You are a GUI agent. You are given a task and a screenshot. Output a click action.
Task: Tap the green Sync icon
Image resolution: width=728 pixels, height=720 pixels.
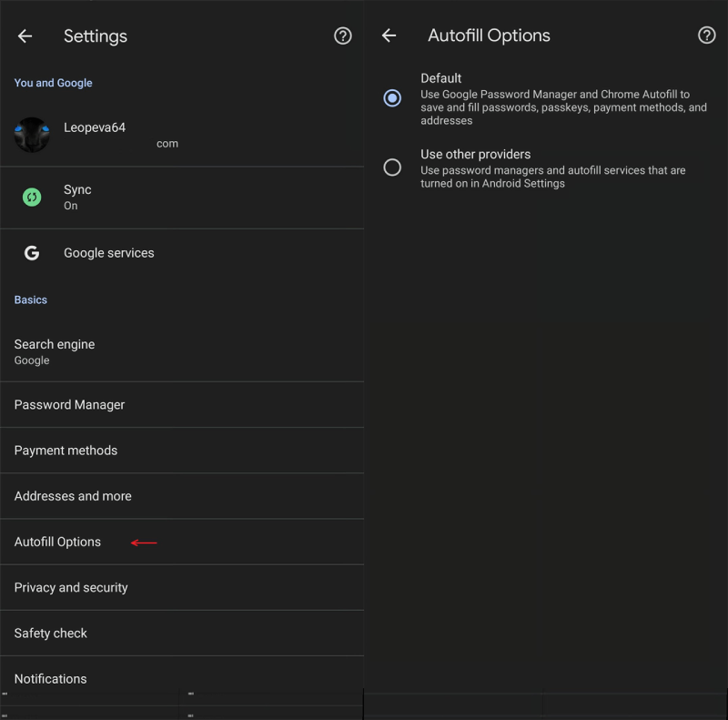[32, 198]
